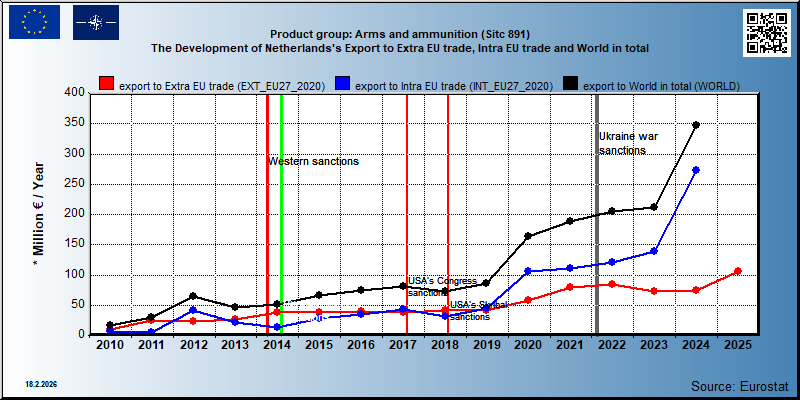Click the black World data point for 2023

[x=654, y=207]
